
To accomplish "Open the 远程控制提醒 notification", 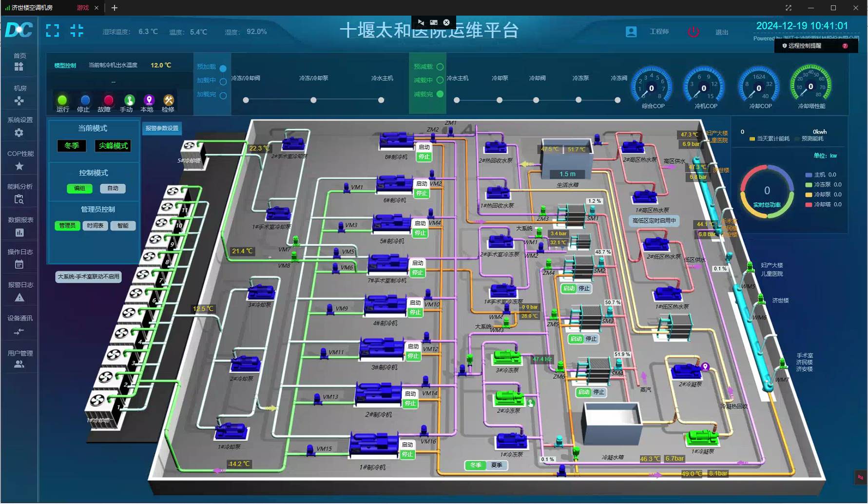I will coord(816,46).
